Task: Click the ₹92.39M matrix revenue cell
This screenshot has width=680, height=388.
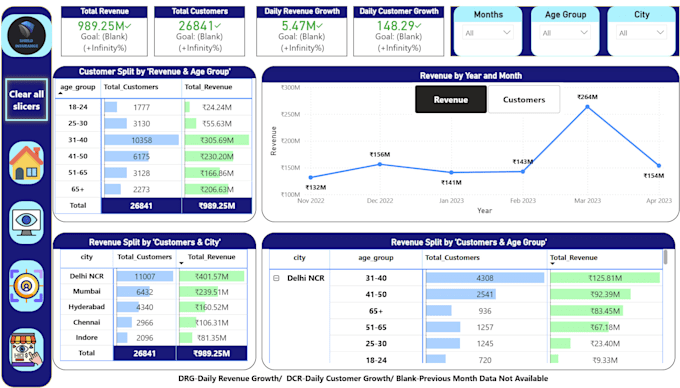Action: [x=605, y=295]
